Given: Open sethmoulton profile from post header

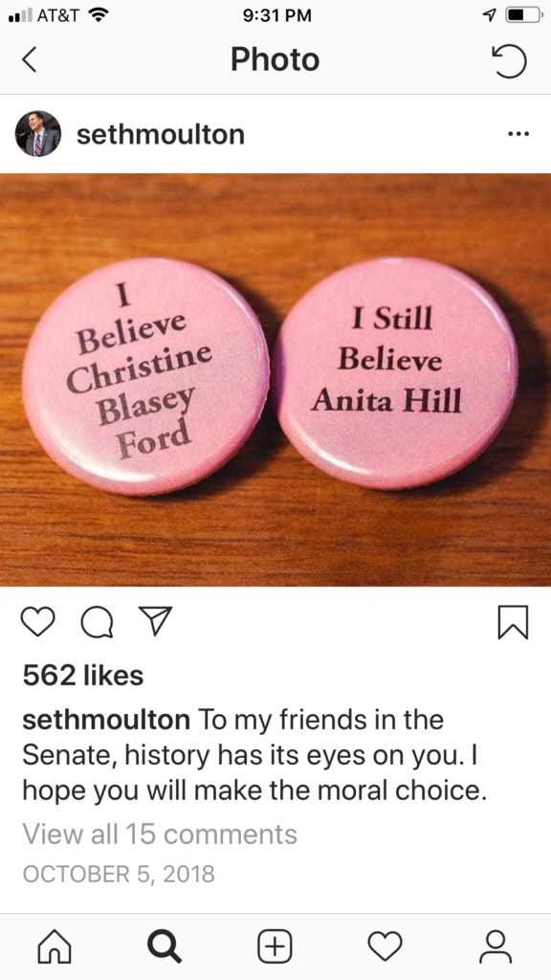Looking at the screenshot, I should click(161, 134).
